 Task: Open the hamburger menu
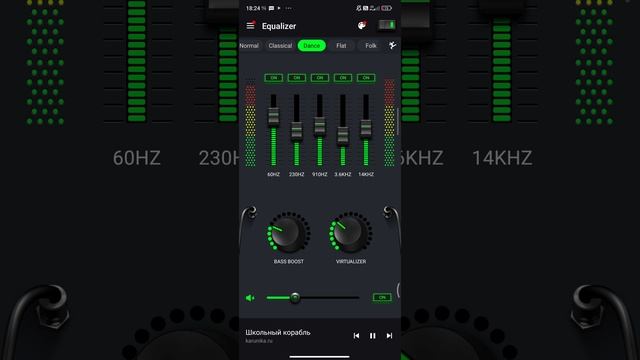[250, 26]
